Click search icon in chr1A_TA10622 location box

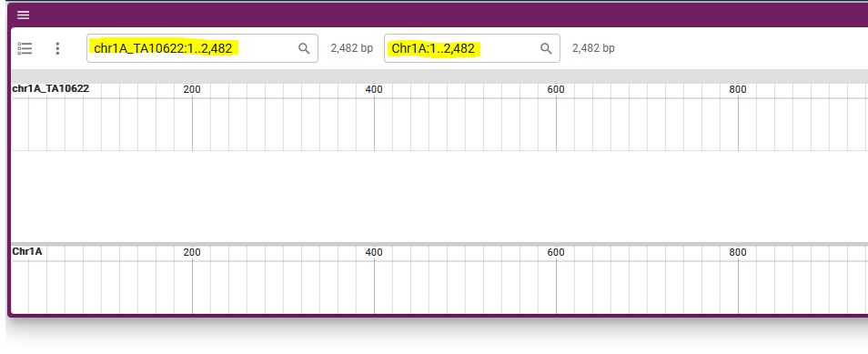[x=304, y=48]
